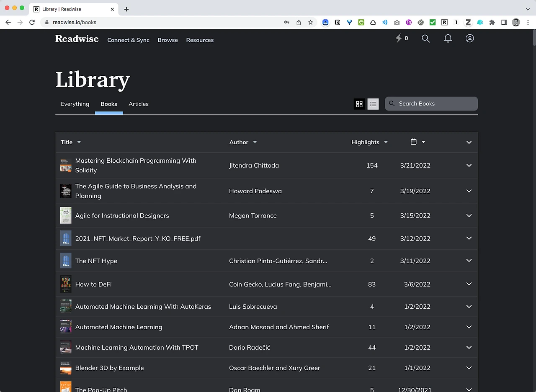Image resolution: width=536 pixels, height=392 pixels.
Task: Open cover thumbnail for Mastering Blockchain Programming
Action: pos(66,165)
